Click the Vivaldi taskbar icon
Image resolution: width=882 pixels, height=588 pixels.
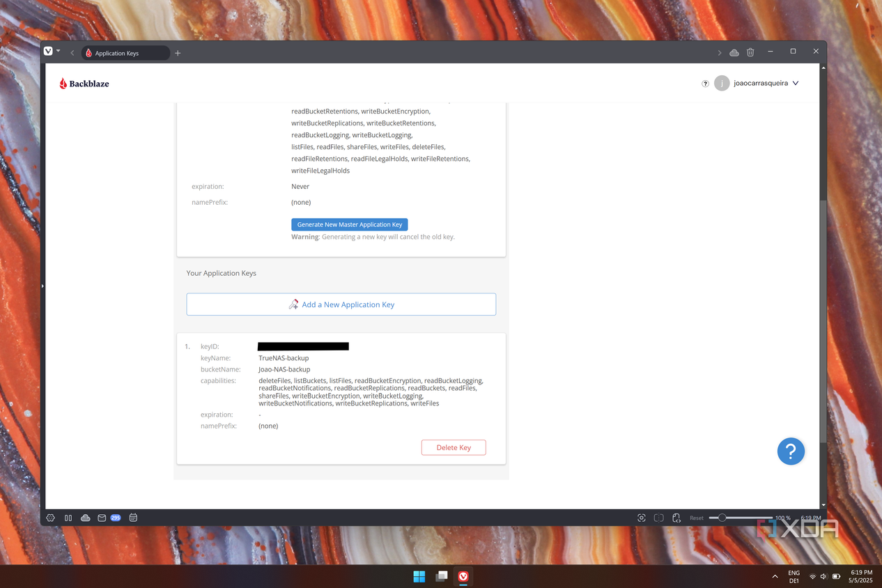pos(463,576)
